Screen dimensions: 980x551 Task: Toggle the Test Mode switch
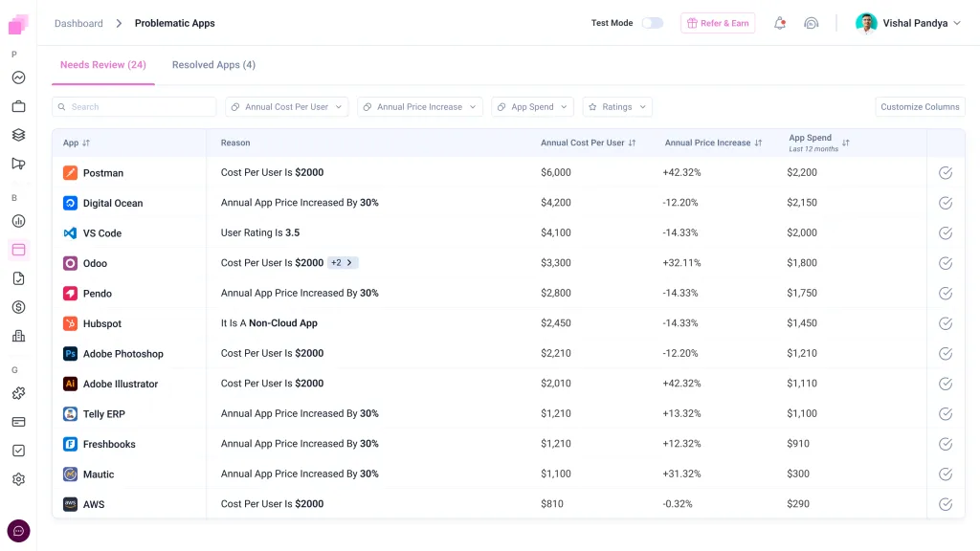(x=652, y=23)
